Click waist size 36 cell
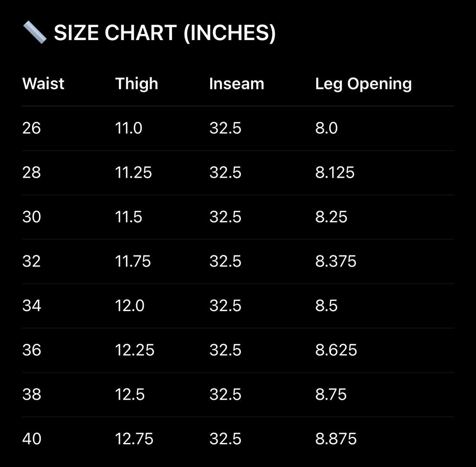The image size is (476, 467). point(32,350)
